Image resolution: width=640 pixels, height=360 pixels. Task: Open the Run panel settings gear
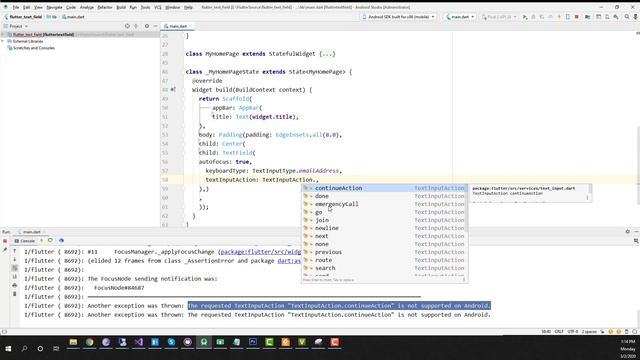[x=627, y=231]
